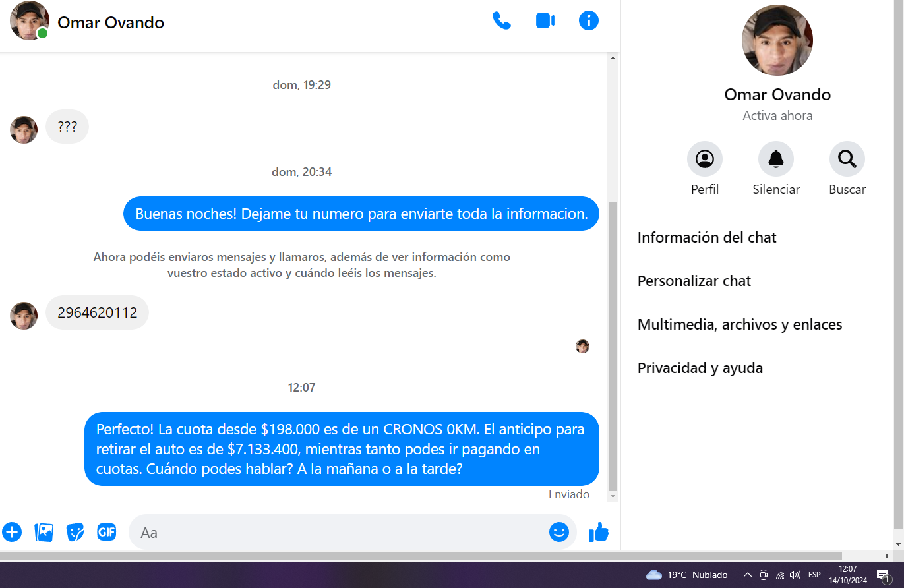The image size is (904, 588).
Task: Start a voice call with Omar Ovando
Action: point(501,21)
